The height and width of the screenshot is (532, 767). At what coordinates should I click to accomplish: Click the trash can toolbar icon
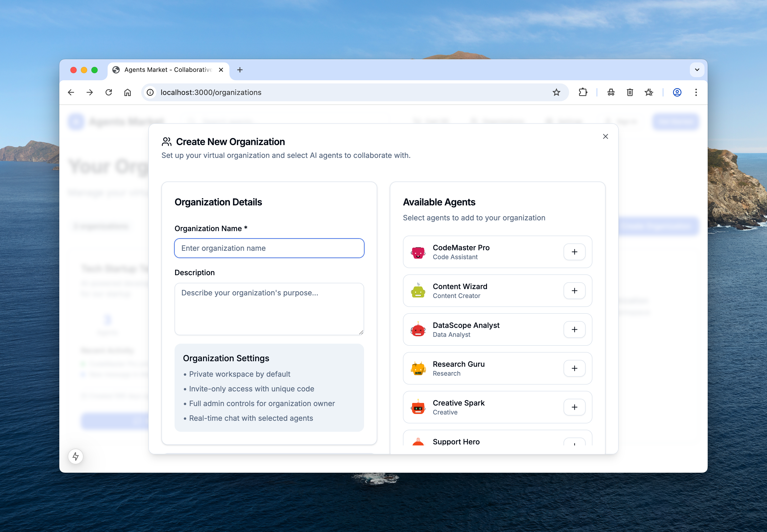(630, 92)
